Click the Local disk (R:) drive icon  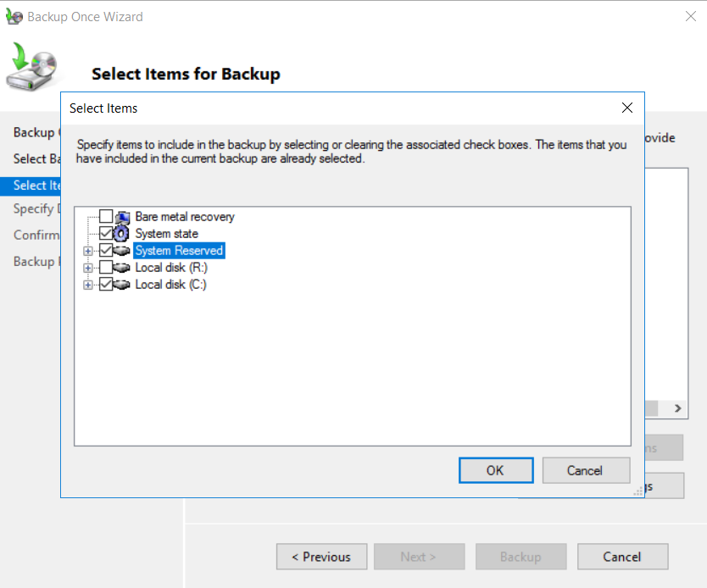121,268
